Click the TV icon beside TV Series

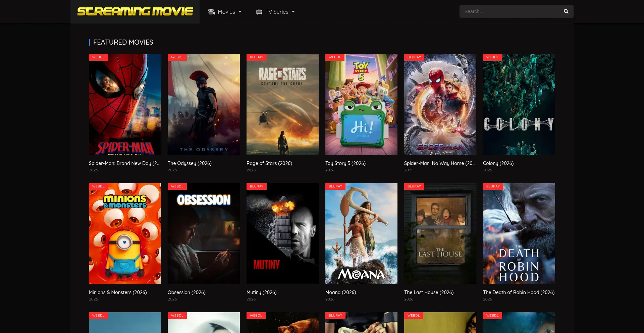[259, 12]
